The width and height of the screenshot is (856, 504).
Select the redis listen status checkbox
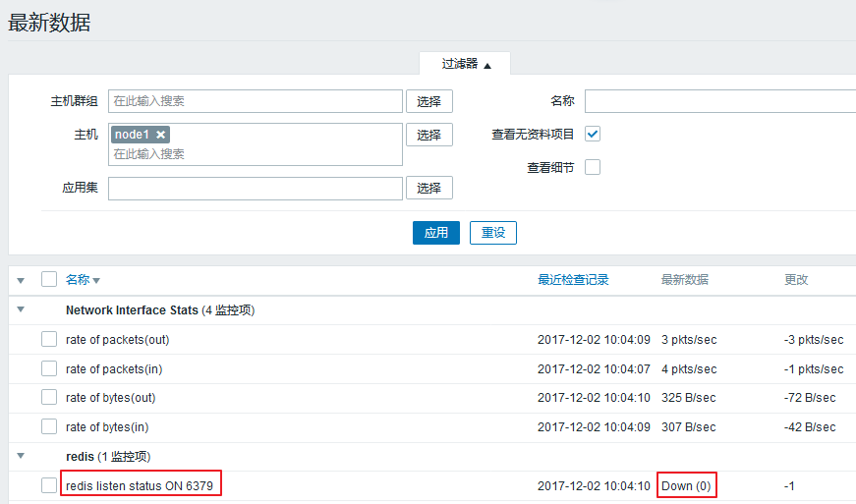tap(49, 485)
